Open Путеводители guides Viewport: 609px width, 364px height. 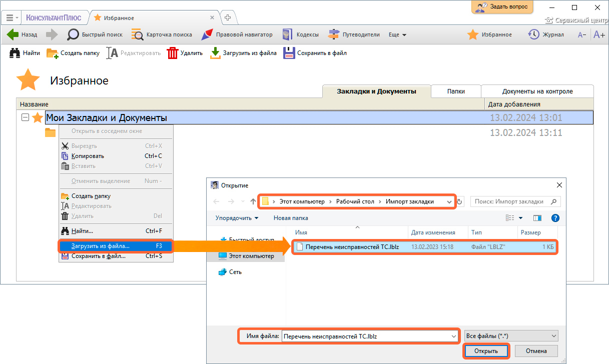[x=354, y=34]
